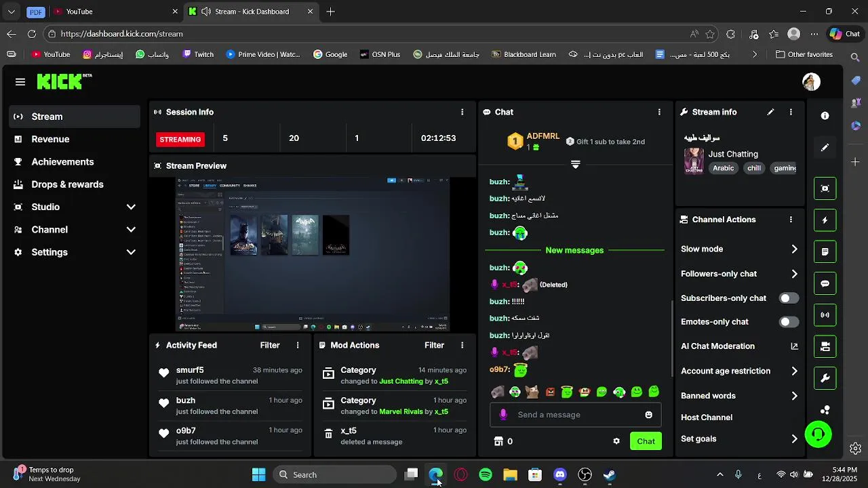Switch to the PDF browser tab
Screen dimensions: 868x488
tap(36, 12)
